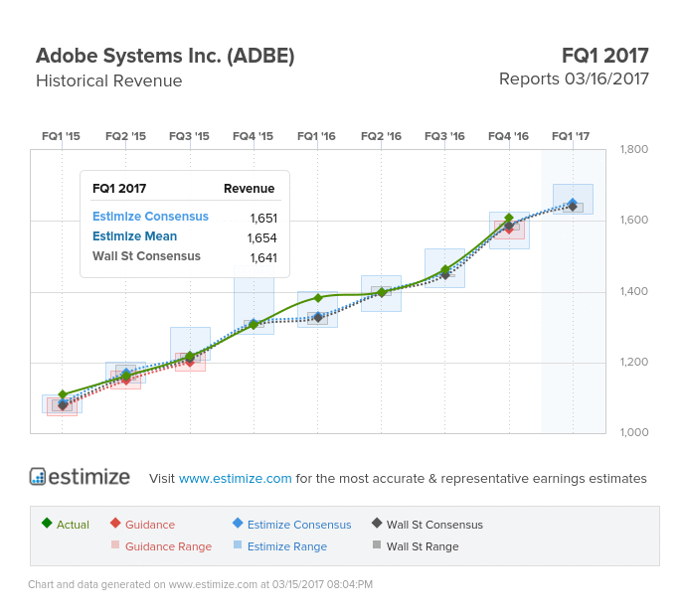Click the FQ4 '15 axis label
Screen dimensions: 681x616
253,136
